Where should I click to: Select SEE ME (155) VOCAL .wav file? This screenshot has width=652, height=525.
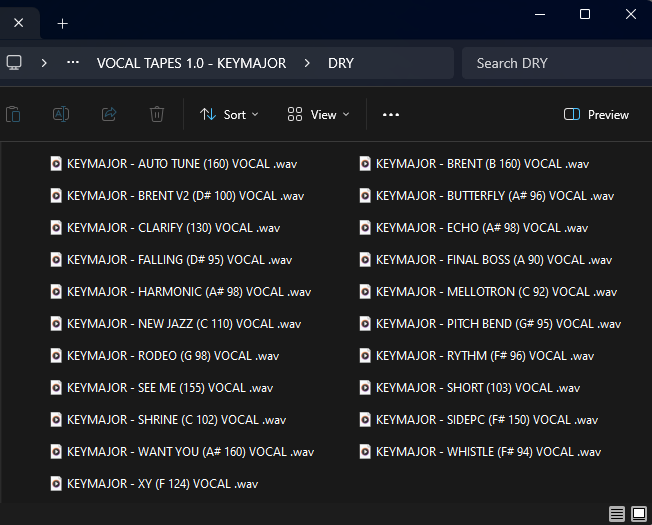coord(162,388)
